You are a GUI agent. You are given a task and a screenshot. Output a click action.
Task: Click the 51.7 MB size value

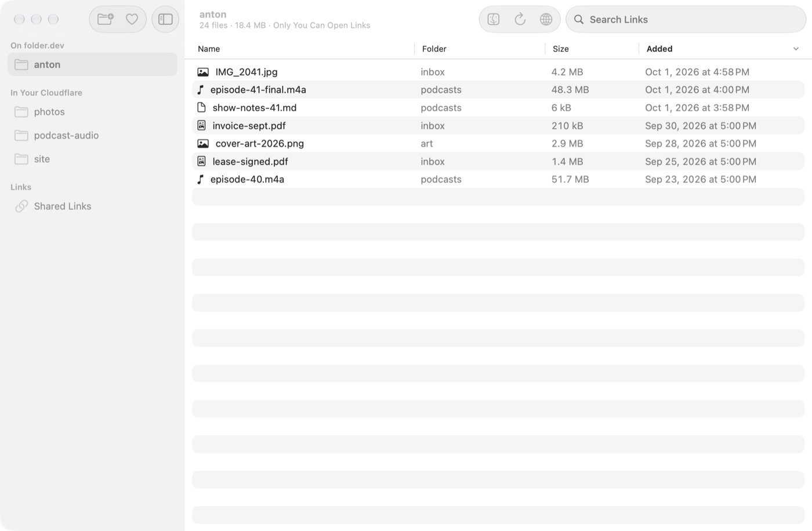coord(570,179)
